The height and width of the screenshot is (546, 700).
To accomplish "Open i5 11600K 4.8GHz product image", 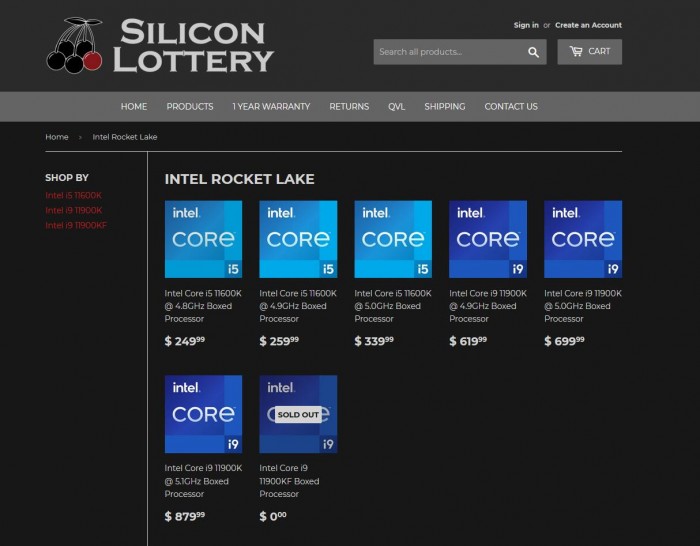I will coord(204,239).
